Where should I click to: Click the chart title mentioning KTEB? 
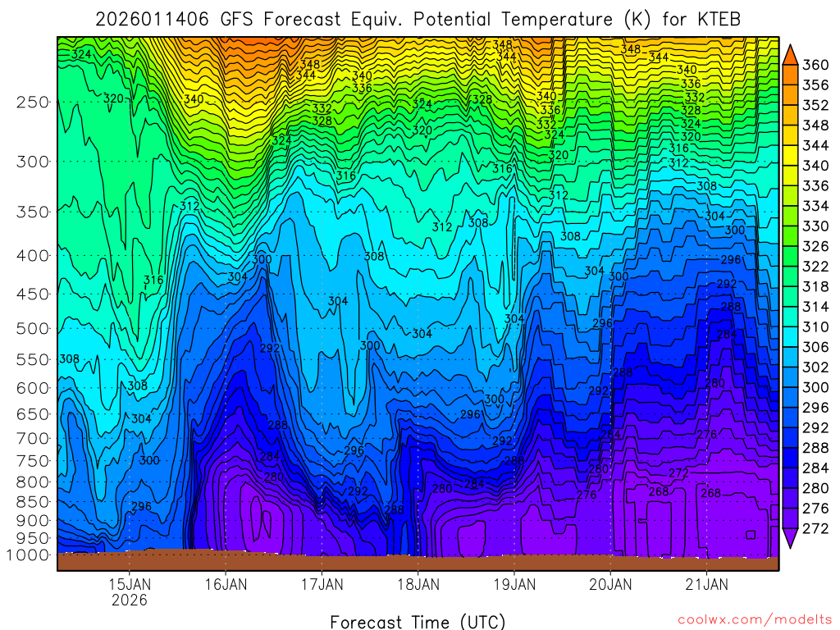pos(418,20)
